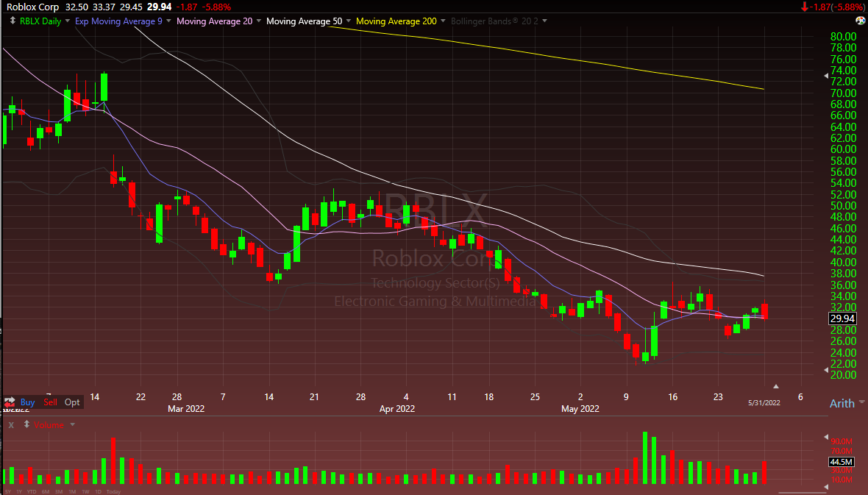Viewport: 868px width, 495px height.
Task: Click the 29.94 price tag on the scale
Action: [x=842, y=318]
